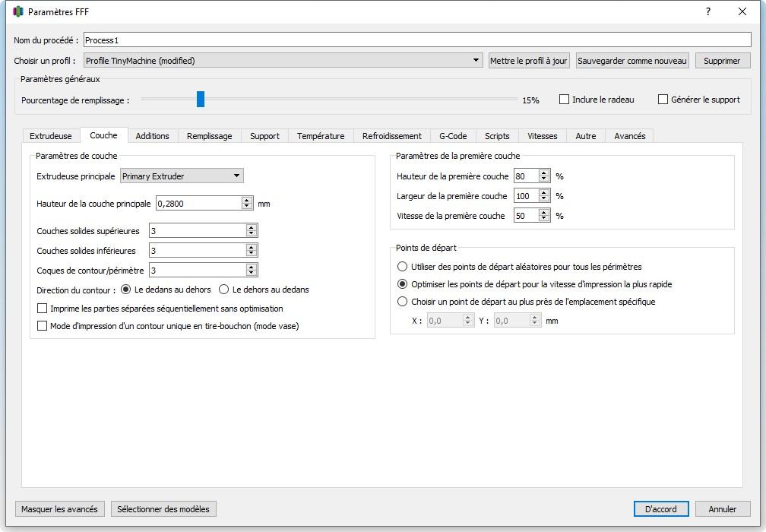This screenshot has width=766, height=532.
Task: Switch to the Remplissage tab
Action: click(210, 136)
